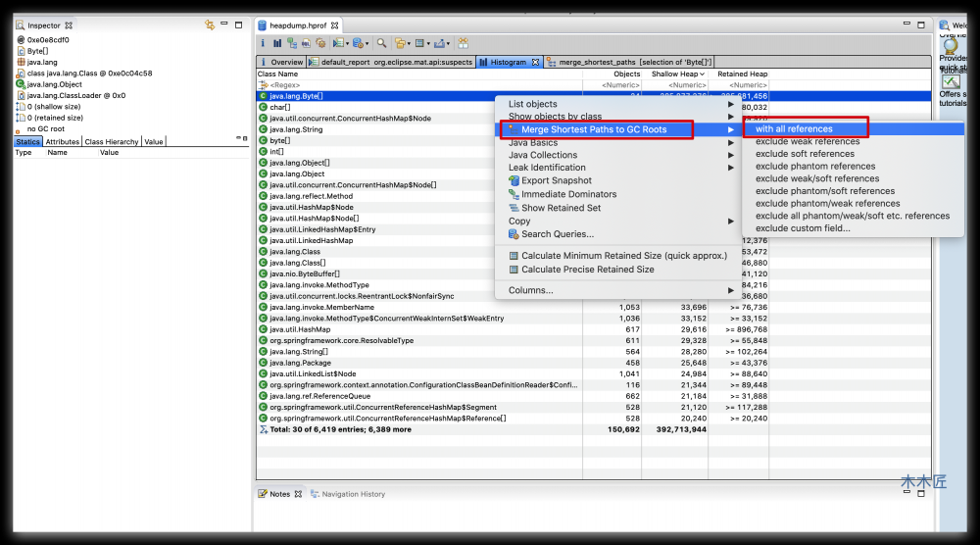Viewport: 980px width, 545px height.
Task: Open dropdown arrow next to query browser icon
Action: click(x=367, y=44)
